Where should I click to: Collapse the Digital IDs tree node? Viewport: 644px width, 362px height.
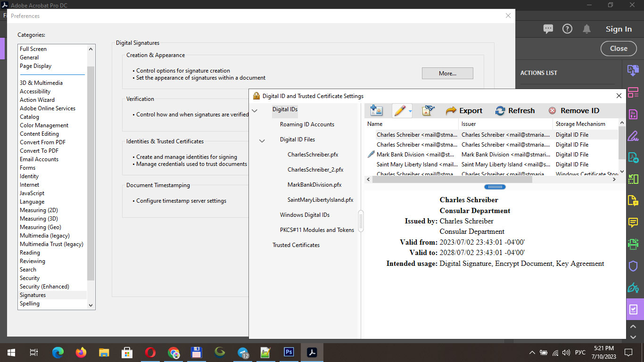coord(255,111)
